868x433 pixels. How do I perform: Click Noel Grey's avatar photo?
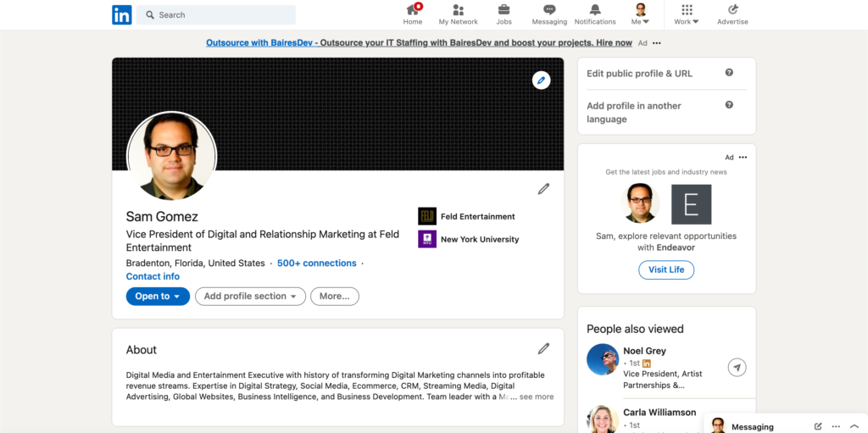click(x=603, y=359)
